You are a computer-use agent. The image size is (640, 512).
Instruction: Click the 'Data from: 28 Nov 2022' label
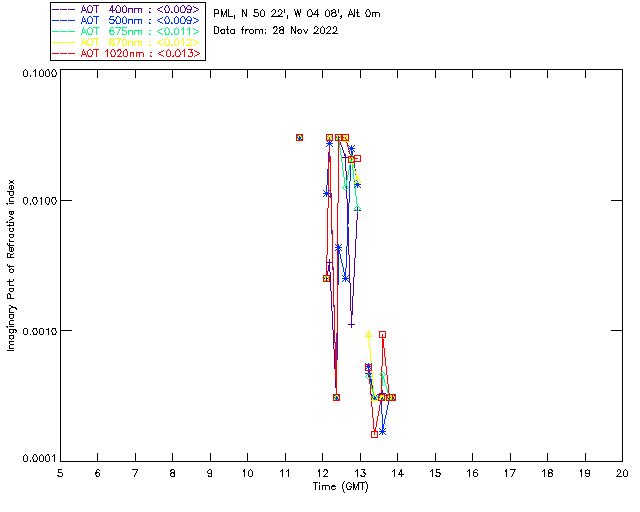click(276, 30)
